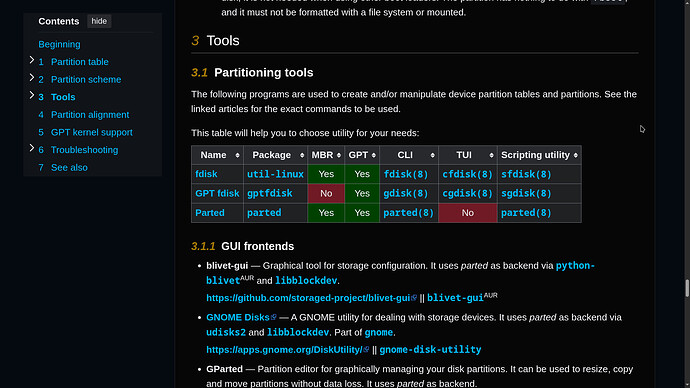Expand Partition table section in contents
This screenshot has height=388, width=690.
pyautogui.click(x=32, y=60)
